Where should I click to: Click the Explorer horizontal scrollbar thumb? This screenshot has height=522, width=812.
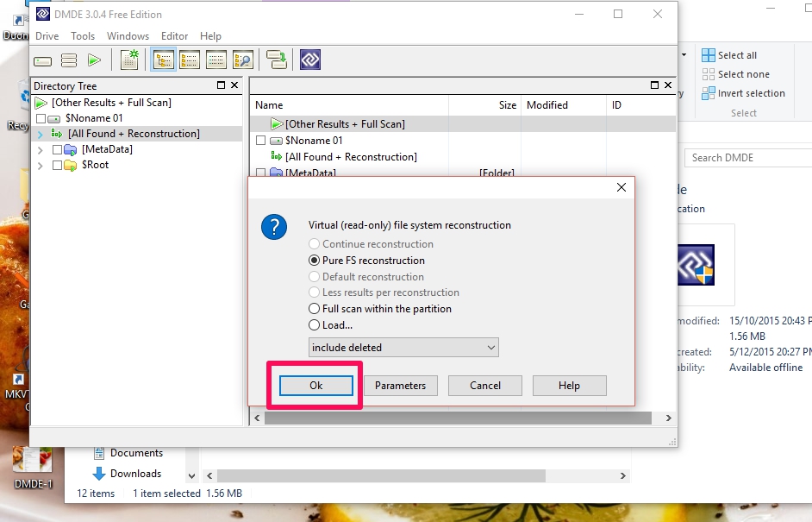point(381,476)
